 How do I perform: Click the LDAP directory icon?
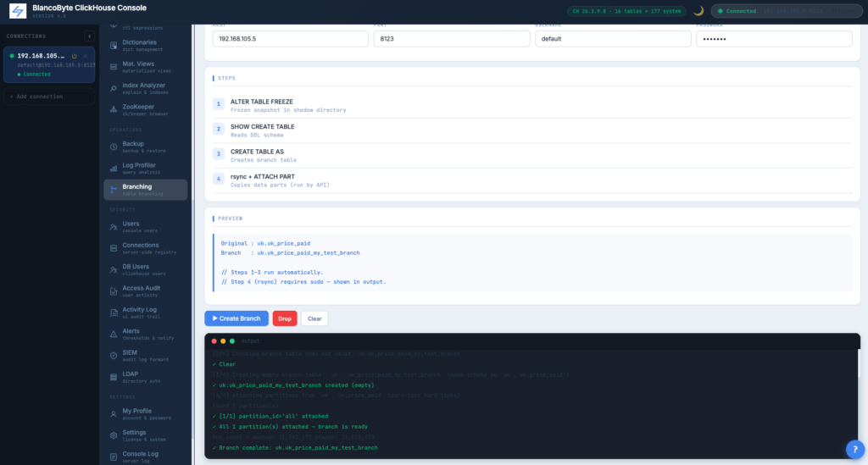coord(114,377)
